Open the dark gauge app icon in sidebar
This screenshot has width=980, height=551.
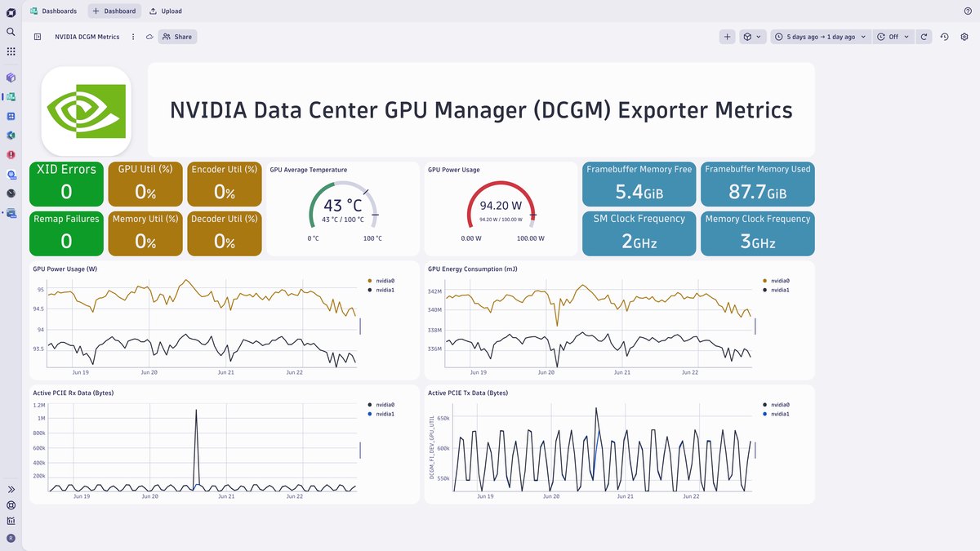tap(11, 193)
